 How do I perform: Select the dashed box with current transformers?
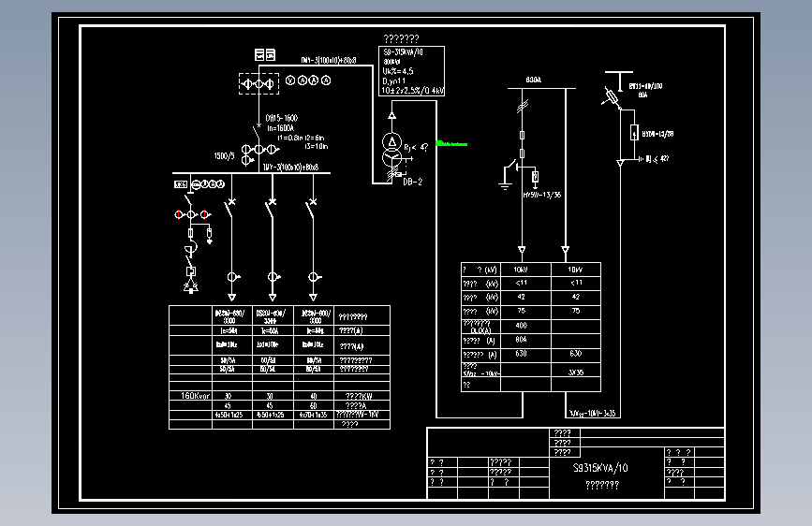tap(258, 83)
